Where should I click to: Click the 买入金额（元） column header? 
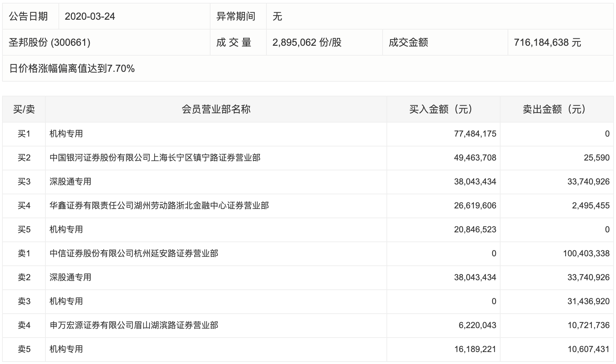pyautogui.click(x=444, y=109)
